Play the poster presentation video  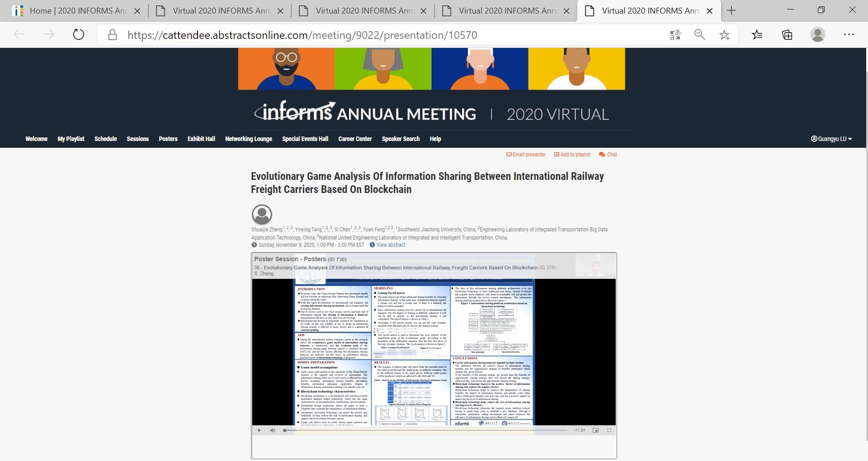(x=259, y=430)
